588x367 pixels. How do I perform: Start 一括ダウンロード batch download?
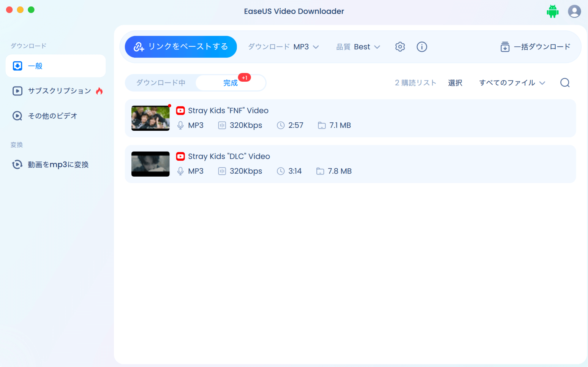(x=535, y=47)
